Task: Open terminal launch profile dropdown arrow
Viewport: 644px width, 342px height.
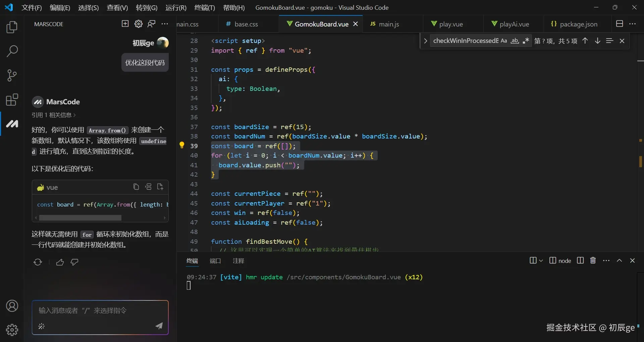Action: 541,261
